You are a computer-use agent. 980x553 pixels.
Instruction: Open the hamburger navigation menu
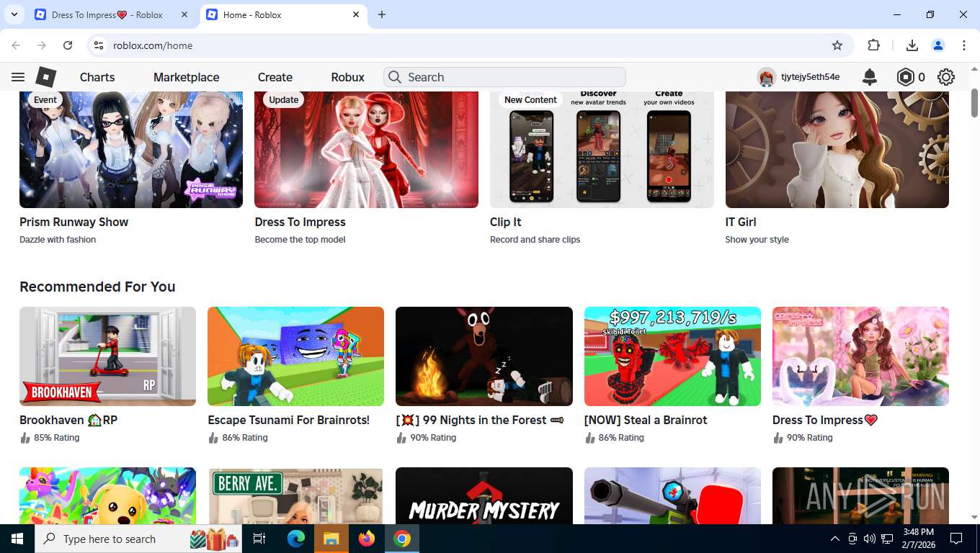coord(18,77)
